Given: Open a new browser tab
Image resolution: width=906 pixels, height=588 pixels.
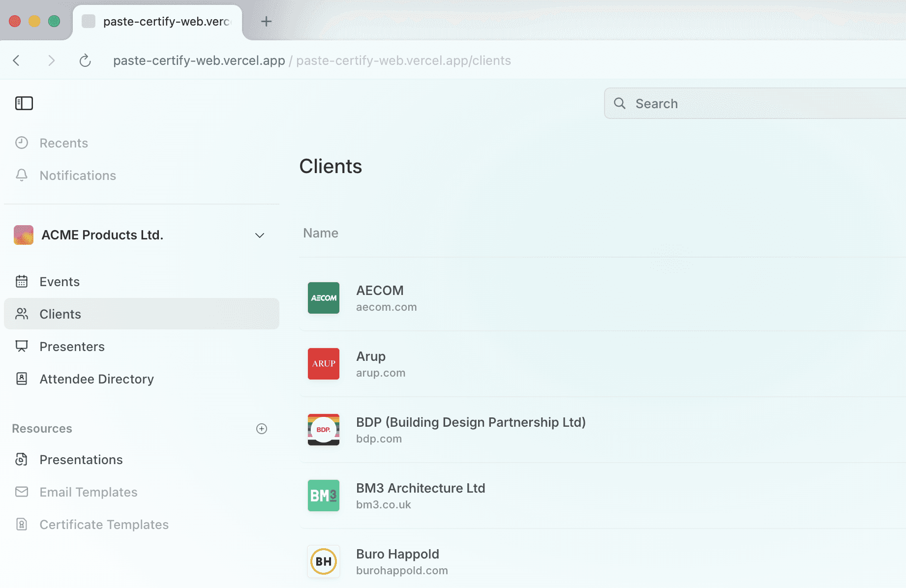Looking at the screenshot, I should point(266,21).
